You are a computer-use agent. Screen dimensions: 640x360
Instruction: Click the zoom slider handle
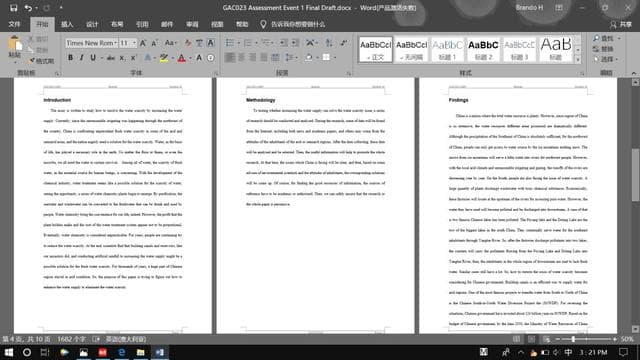click(x=573, y=339)
